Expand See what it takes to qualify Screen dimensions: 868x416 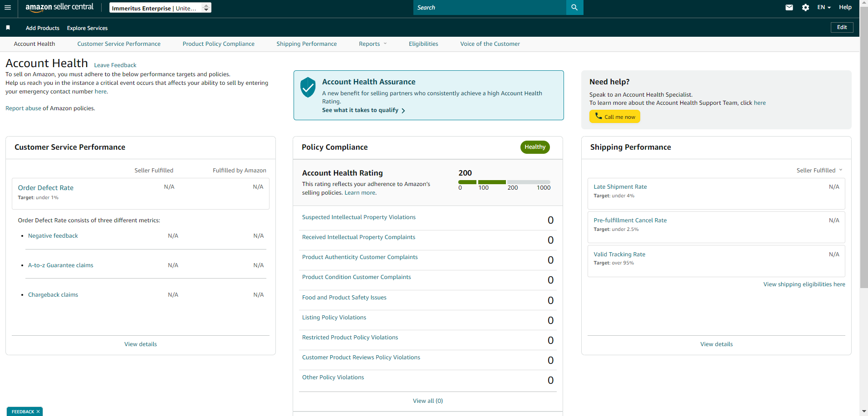(363, 110)
